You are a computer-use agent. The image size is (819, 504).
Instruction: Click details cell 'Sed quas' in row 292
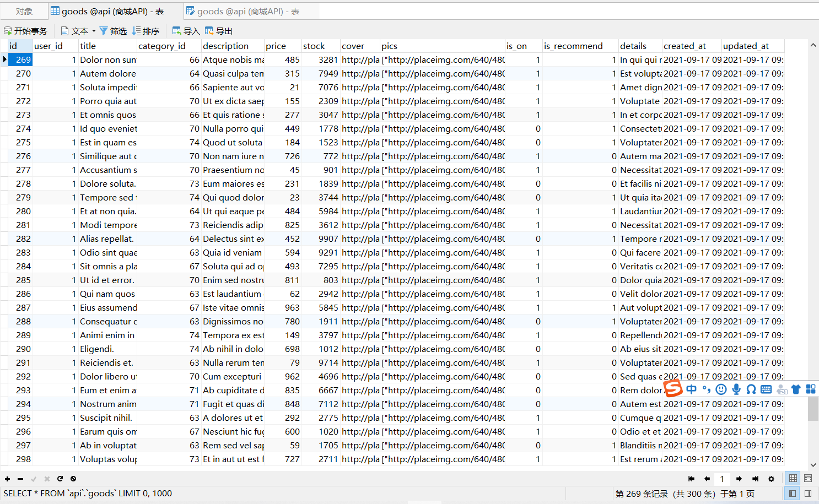tap(640, 376)
